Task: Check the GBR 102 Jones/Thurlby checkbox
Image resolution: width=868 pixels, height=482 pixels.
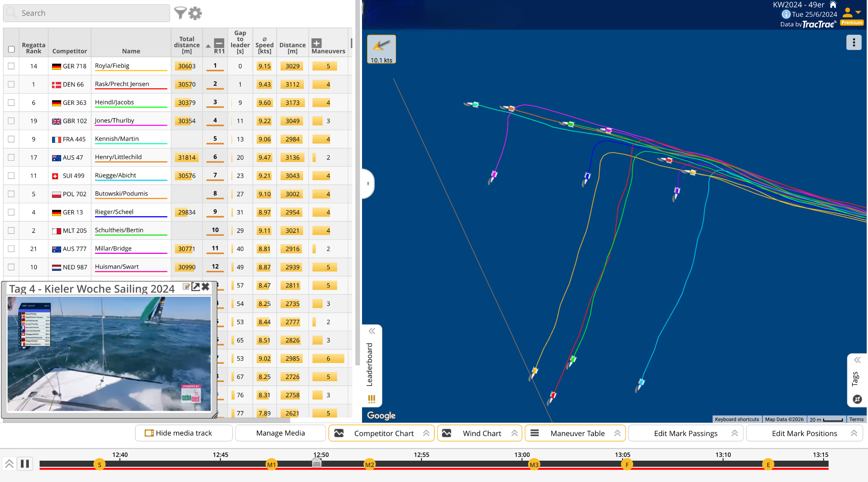Action: click(x=12, y=121)
